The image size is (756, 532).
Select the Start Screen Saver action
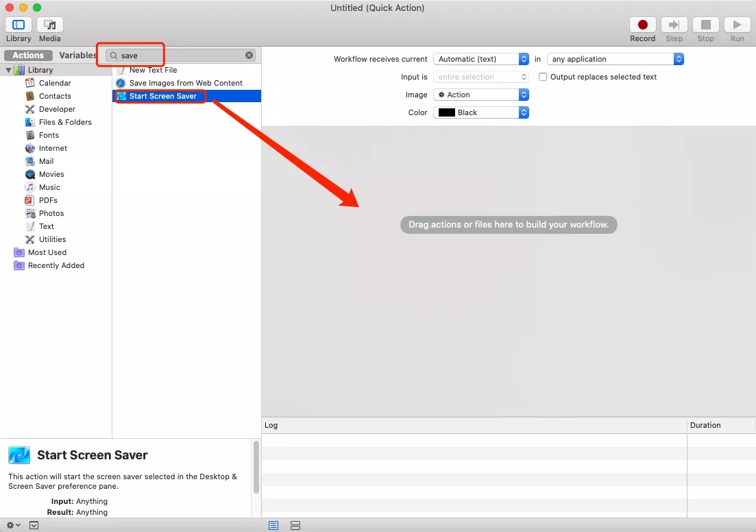(187, 96)
